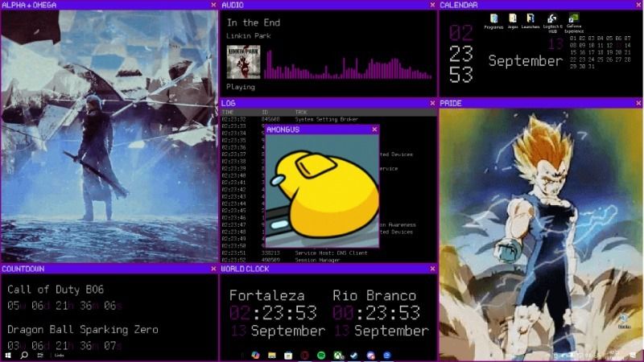Select day 01 in calendar grid
The image size is (644, 362).
(573, 38)
